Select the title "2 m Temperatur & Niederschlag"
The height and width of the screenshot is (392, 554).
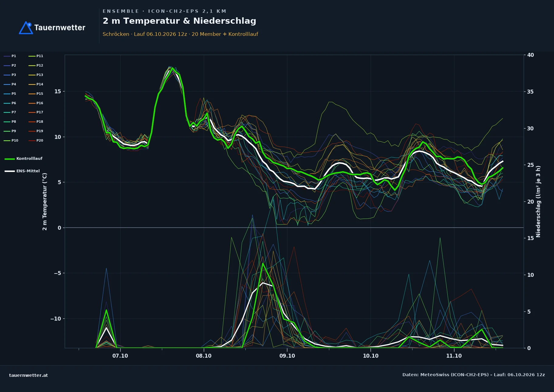[x=180, y=21]
